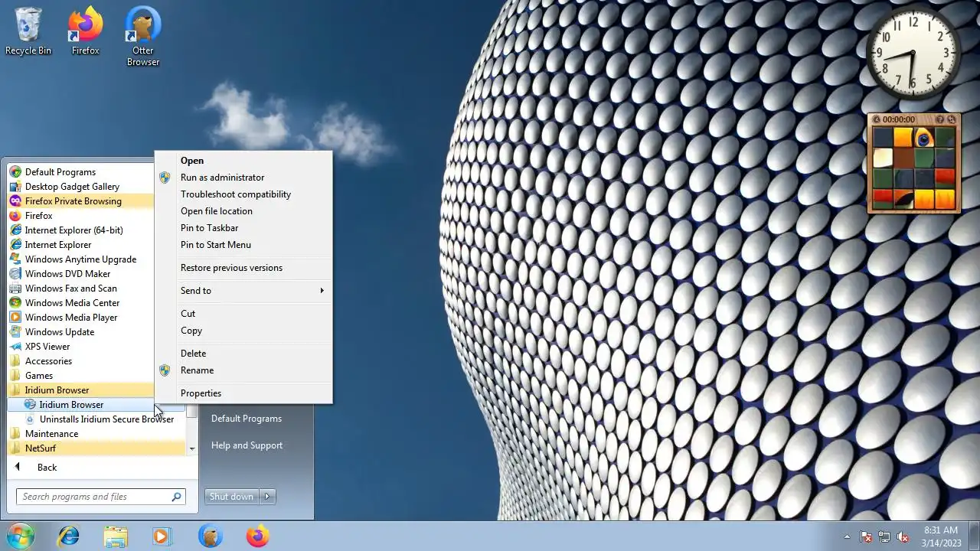Open Firefox from the taskbar

tap(257, 536)
